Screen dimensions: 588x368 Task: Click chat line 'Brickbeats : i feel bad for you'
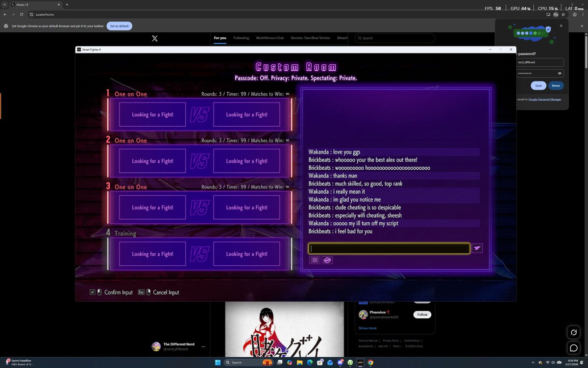click(340, 231)
